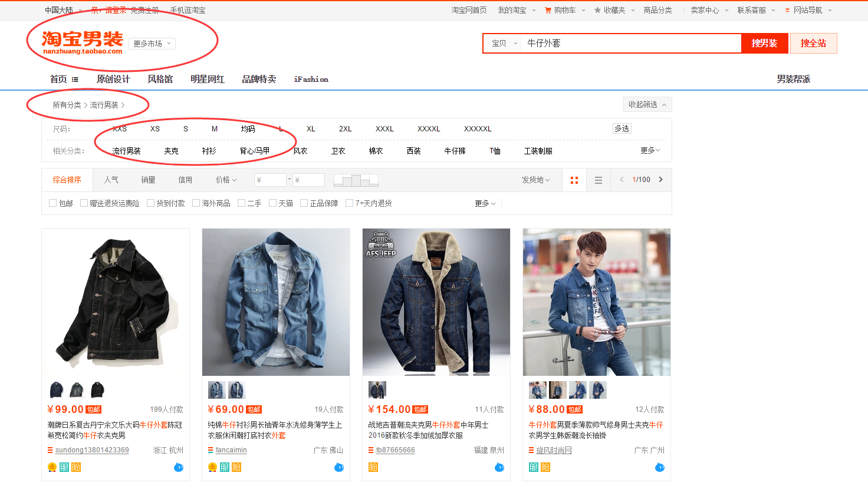Check the 天猫 filter box

coord(272,203)
